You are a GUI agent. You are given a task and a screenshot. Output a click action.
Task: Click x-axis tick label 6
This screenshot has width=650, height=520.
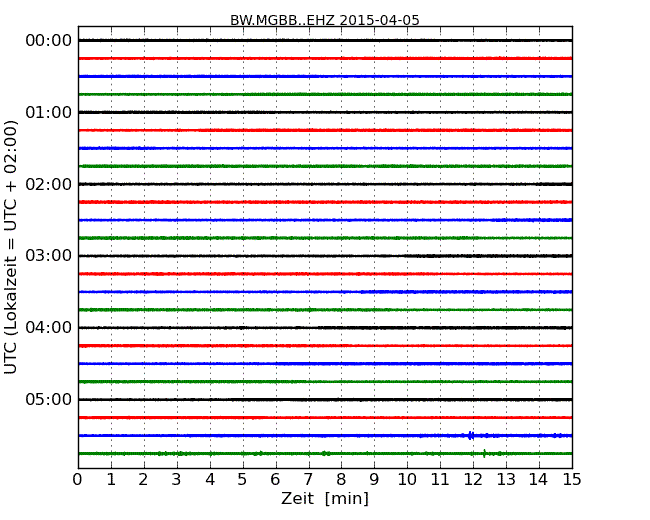tap(275, 480)
